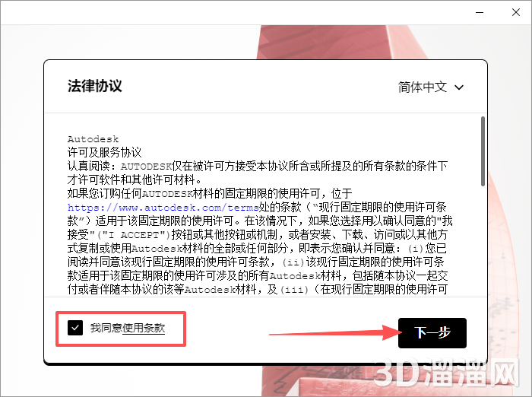The height and width of the screenshot is (397, 532).
Task: Uncheck the 我同意 terms checkbox
Action: pyautogui.click(x=75, y=328)
